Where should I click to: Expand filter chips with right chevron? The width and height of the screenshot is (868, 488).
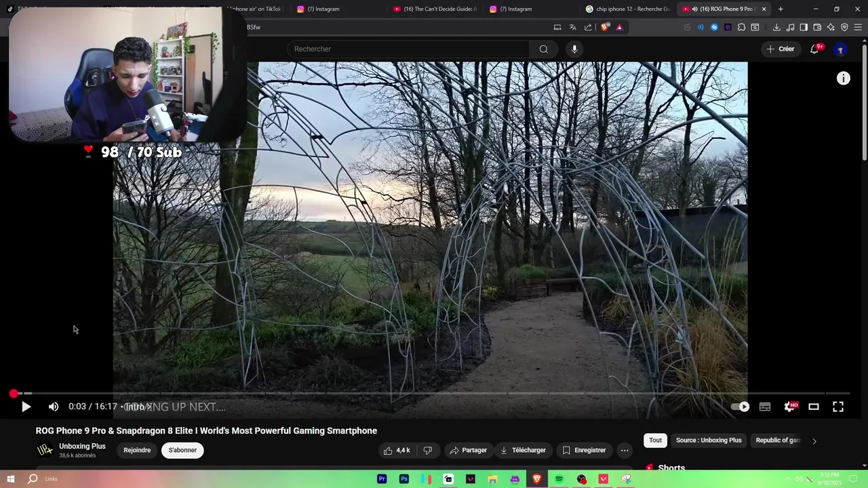[x=814, y=441]
